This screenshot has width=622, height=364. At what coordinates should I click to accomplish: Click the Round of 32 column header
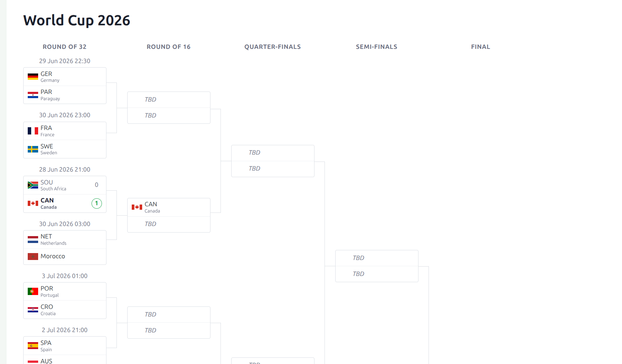[x=64, y=47]
